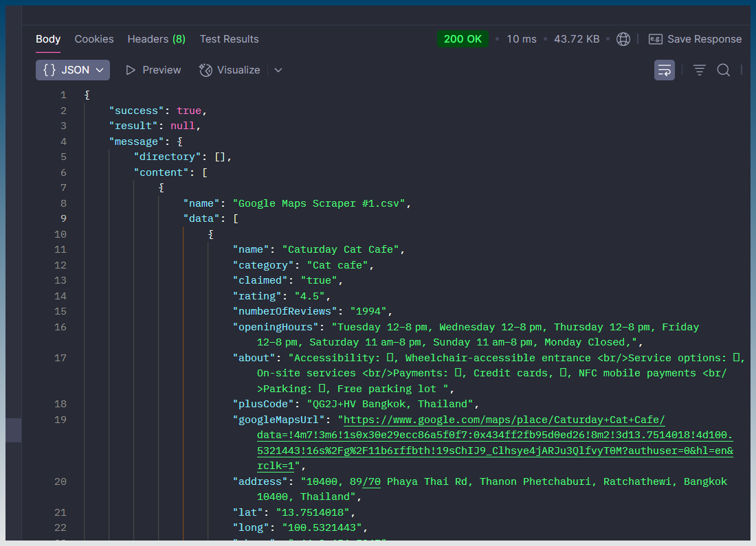Open the Google Maps Caturday Cat Cafe link
Image resolution: width=756 pixels, height=546 pixels.
[x=495, y=443]
